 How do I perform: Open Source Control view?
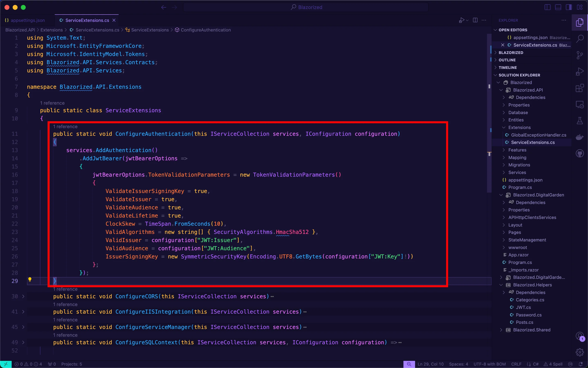click(x=579, y=55)
